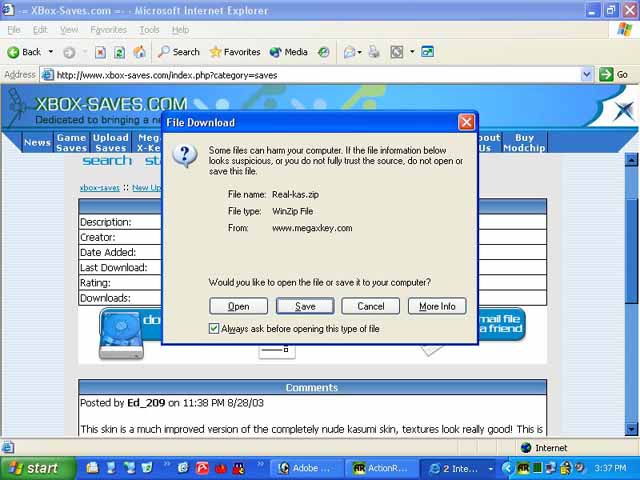Expand the Mail dropdown arrow
Screen dimensions: 640x480
coord(360,52)
